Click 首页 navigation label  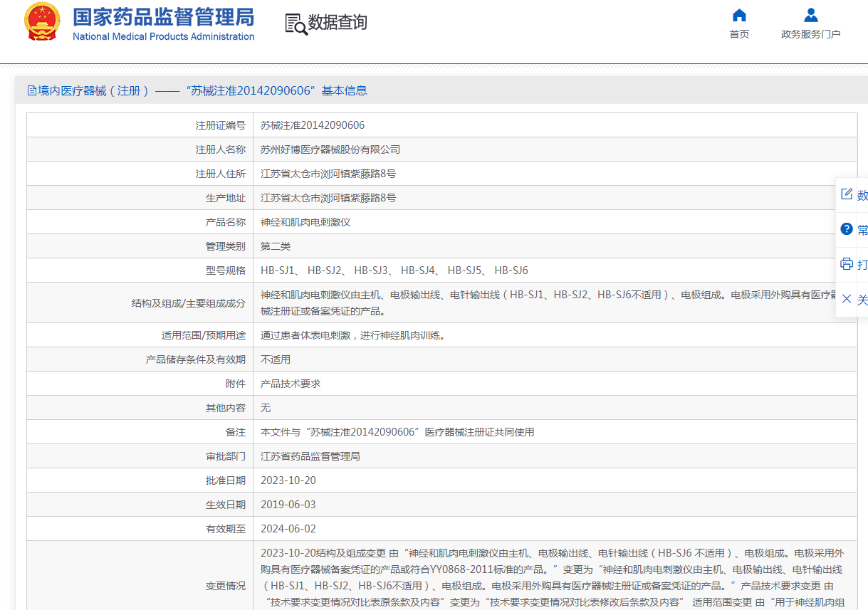pos(739,34)
